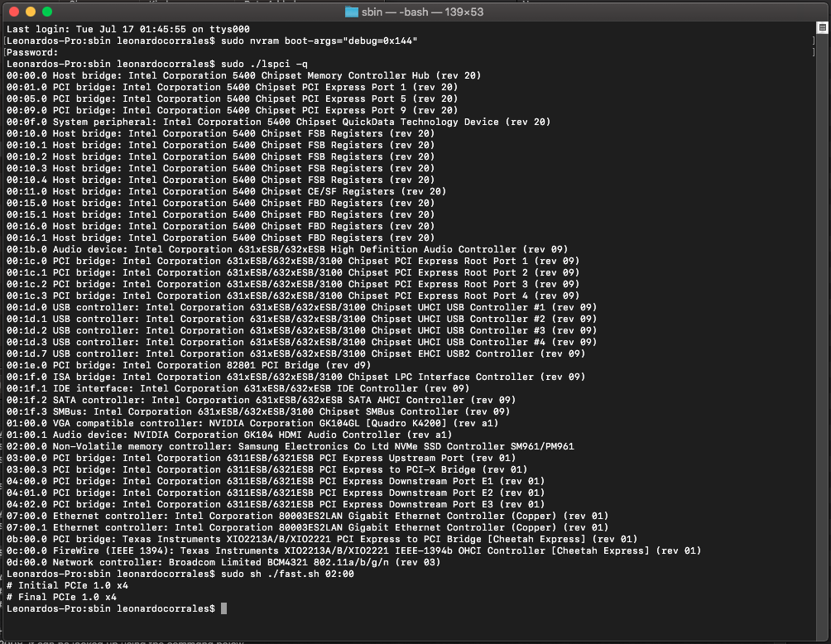Click the 01:00.1 GK104 HDMI Audio line
The height and width of the screenshot is (644, 831).
[x=229, y=435]
